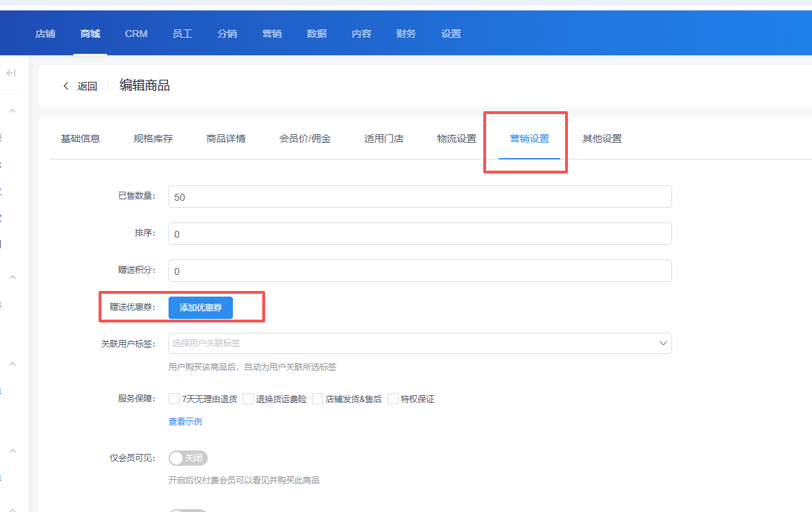
Task: Open the 关联用户标签 dropdown arrow
Action: [662, 343]
